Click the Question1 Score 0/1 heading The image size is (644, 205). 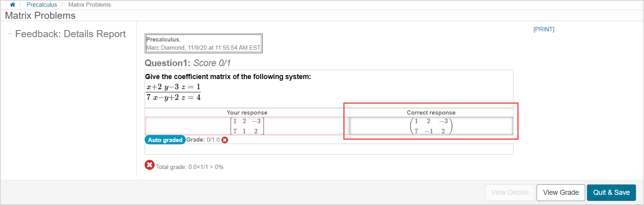click(x=188, y=63)
